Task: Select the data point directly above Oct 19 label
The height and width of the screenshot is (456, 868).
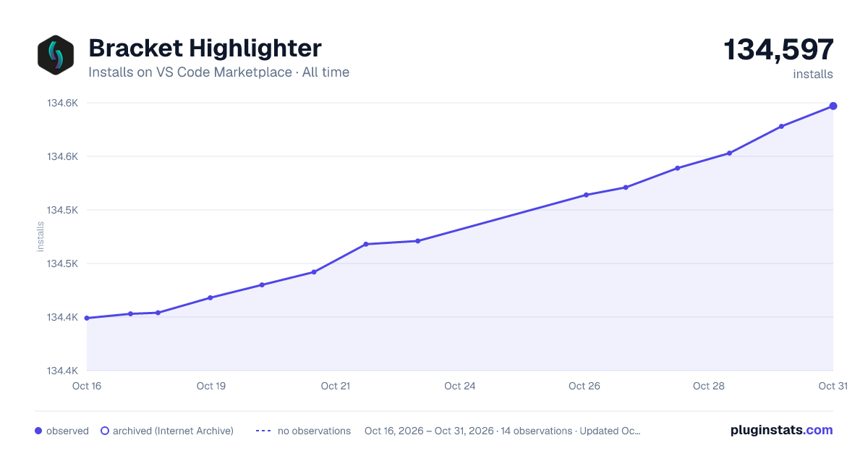Action: pyautogui.click(x=210, y=297)
